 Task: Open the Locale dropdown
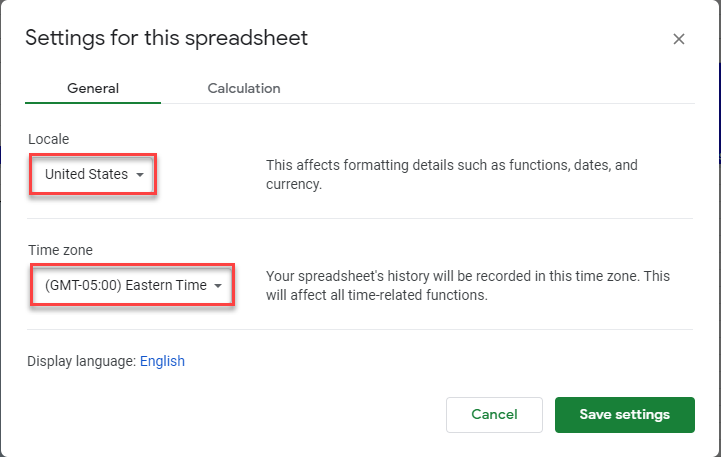point(94,174)
